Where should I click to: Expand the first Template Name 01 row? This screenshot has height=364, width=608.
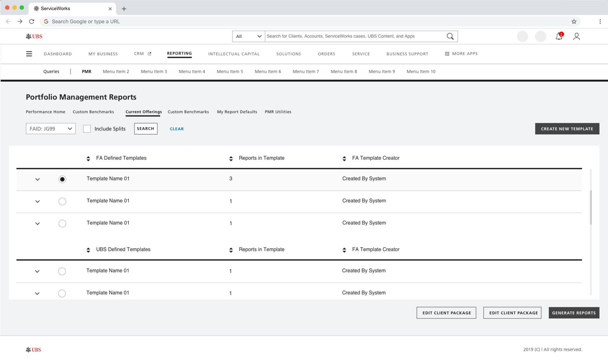tap(37, 179)
